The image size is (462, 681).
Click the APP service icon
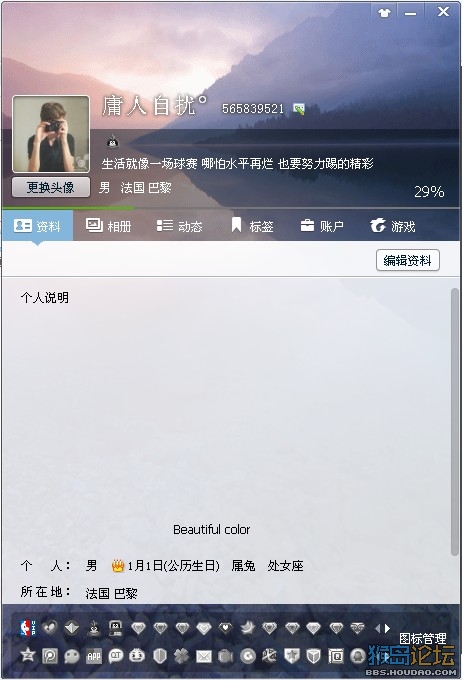pos(94,656)
